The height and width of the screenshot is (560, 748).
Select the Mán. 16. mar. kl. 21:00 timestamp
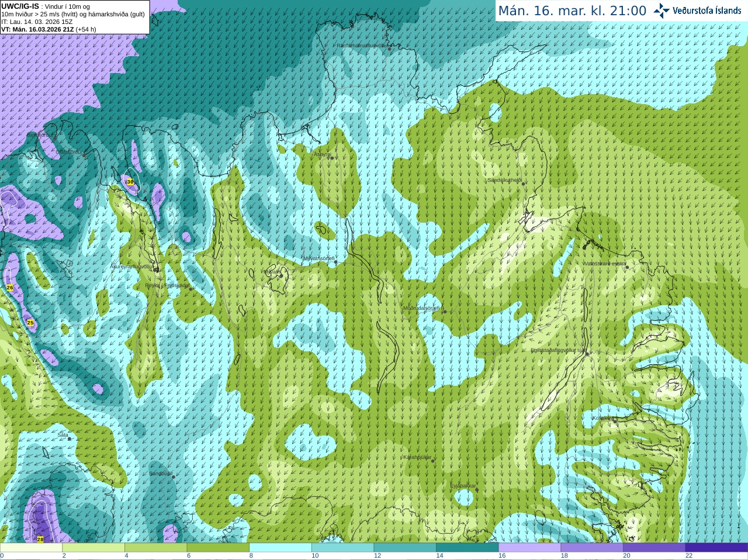(x=572, y=11)
